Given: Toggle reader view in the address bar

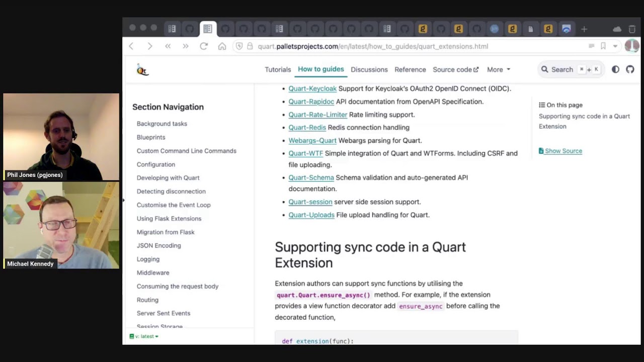Looking at the screenshot, I should point(592,46).
